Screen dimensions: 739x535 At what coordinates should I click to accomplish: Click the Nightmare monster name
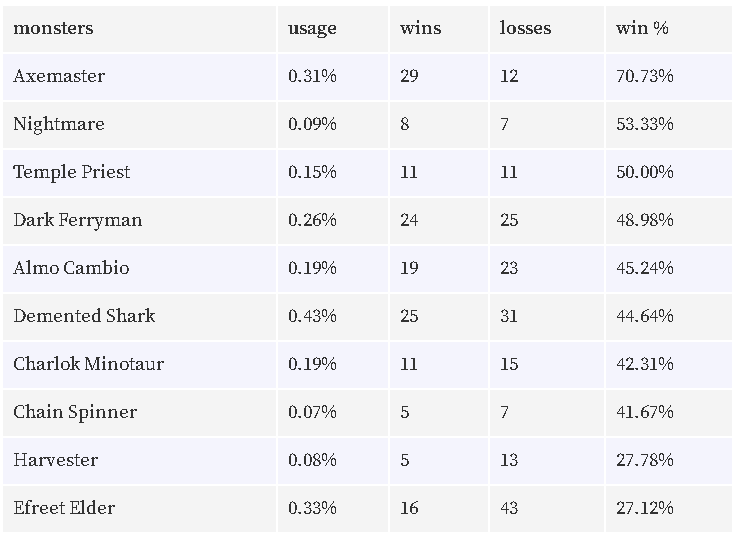[59, 124]
